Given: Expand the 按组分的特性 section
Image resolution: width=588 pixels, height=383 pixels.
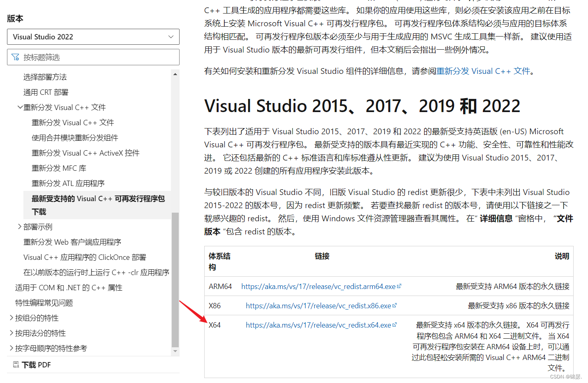Looking at the screenshot, I should 12,318.
